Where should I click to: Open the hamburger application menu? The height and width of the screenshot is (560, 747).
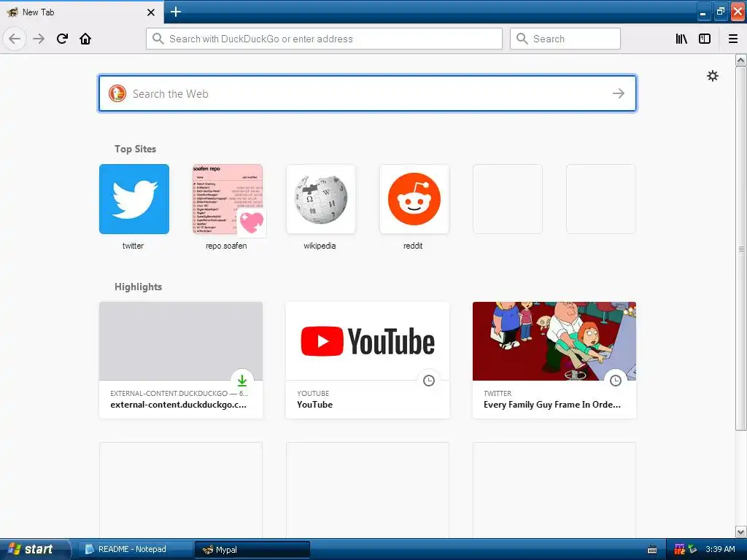[x=733, y=39]
